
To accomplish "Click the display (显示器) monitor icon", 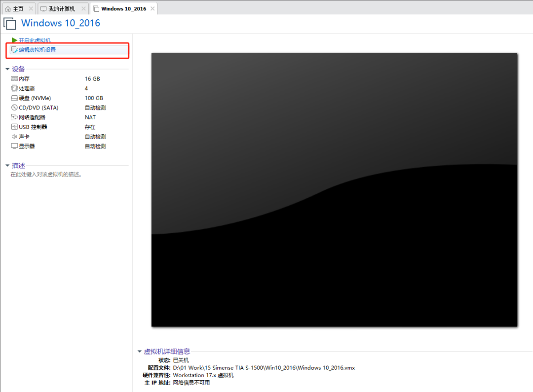I will pyautogui.click(x=14, y=146).
